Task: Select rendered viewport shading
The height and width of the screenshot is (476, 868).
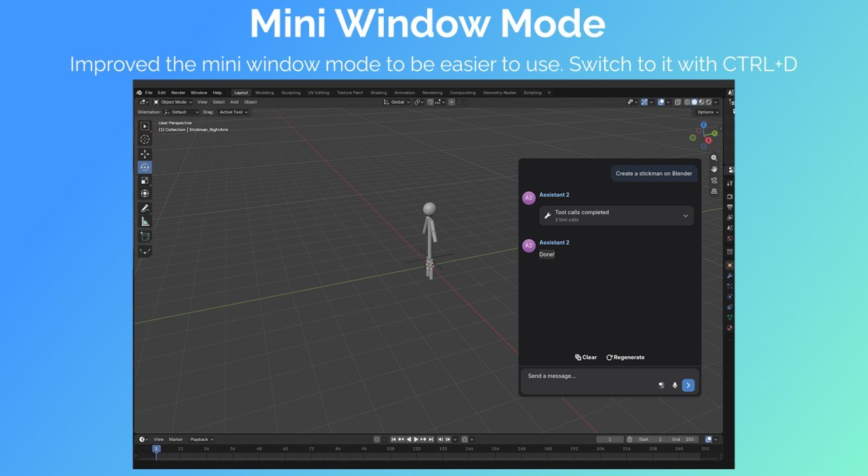Action: 708,102
